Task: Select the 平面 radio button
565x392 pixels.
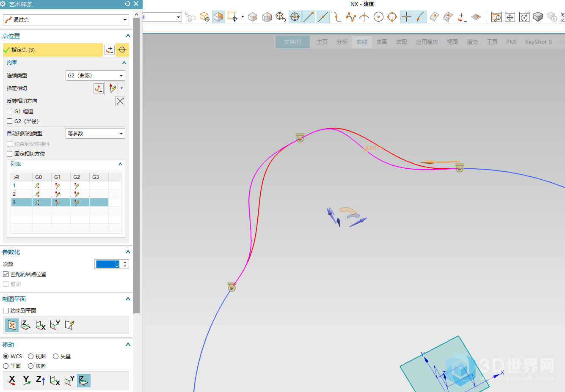Action: pos(6,366)
